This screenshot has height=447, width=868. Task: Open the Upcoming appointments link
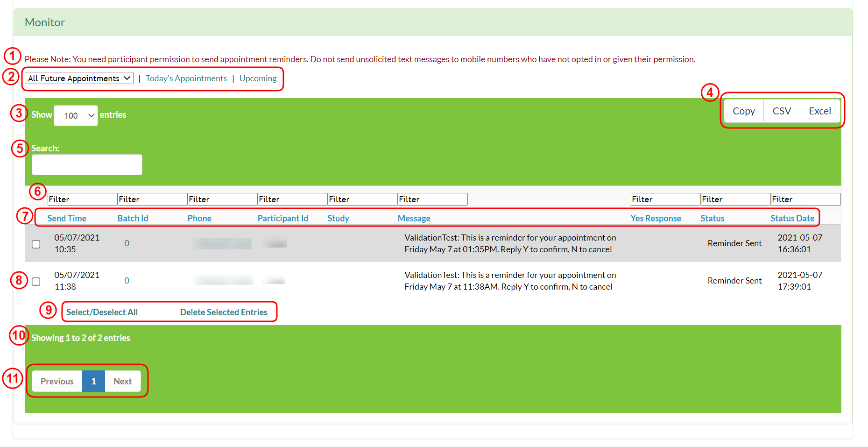coord(258,78)
